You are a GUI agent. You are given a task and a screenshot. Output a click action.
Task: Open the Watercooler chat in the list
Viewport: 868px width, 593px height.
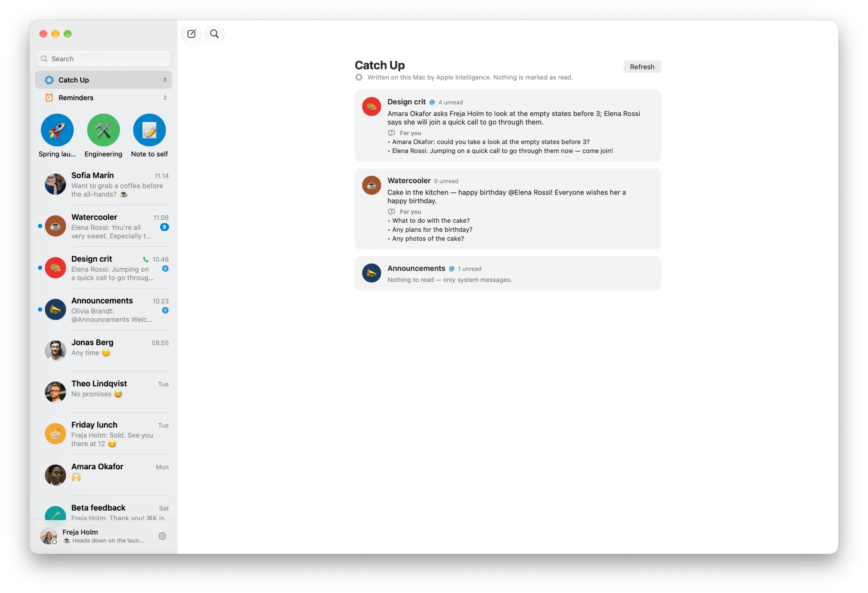[103, 226]
